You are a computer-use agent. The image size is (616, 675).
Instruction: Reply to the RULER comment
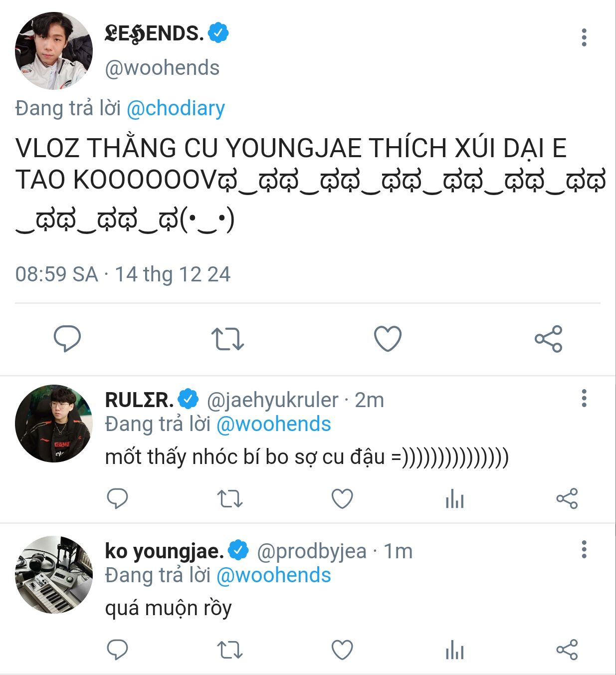[118, 498]
